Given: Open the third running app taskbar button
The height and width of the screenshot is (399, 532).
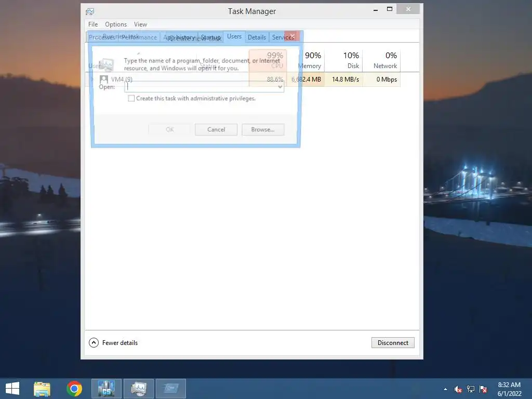Looking at the screenshot, I should (171, 389).
